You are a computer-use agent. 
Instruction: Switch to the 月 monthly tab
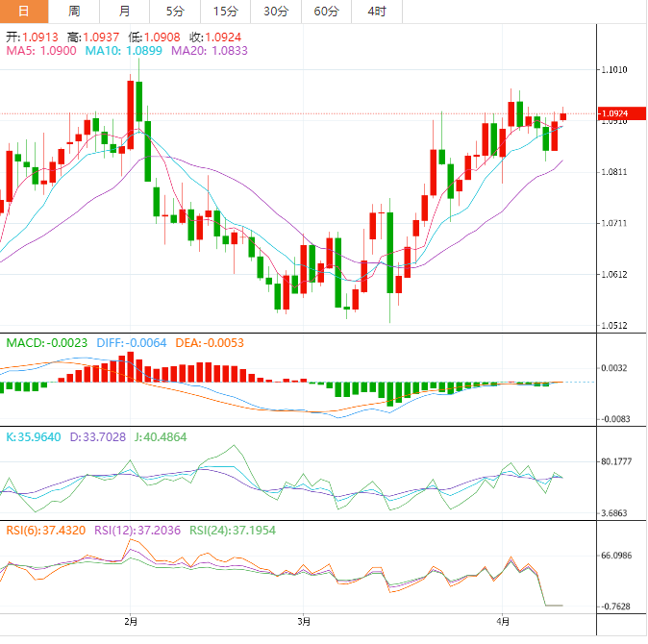pyautogui.click(x=124, y=12)
